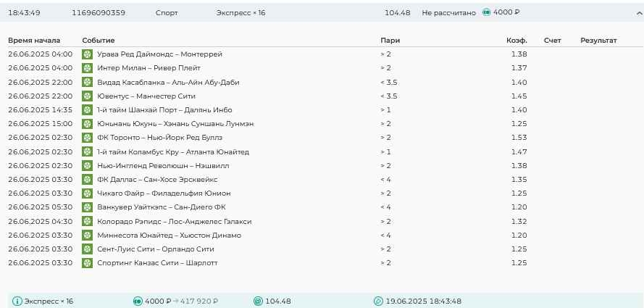Viewport: 644px width, 308px height.
Task: Click the coin icon beside 4000 ₽ in the header
Action: pyautogui.click(x=486, y=12)
